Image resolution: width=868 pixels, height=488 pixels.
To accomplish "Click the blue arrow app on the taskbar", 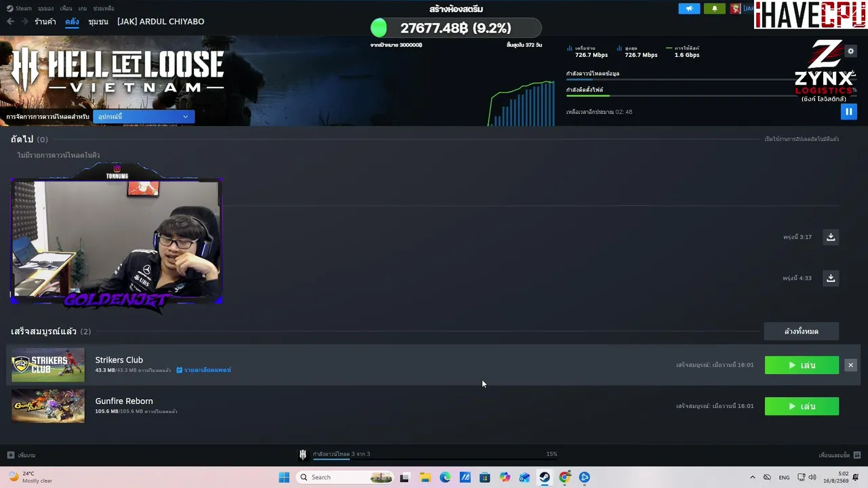I will [x=585, y=477].
